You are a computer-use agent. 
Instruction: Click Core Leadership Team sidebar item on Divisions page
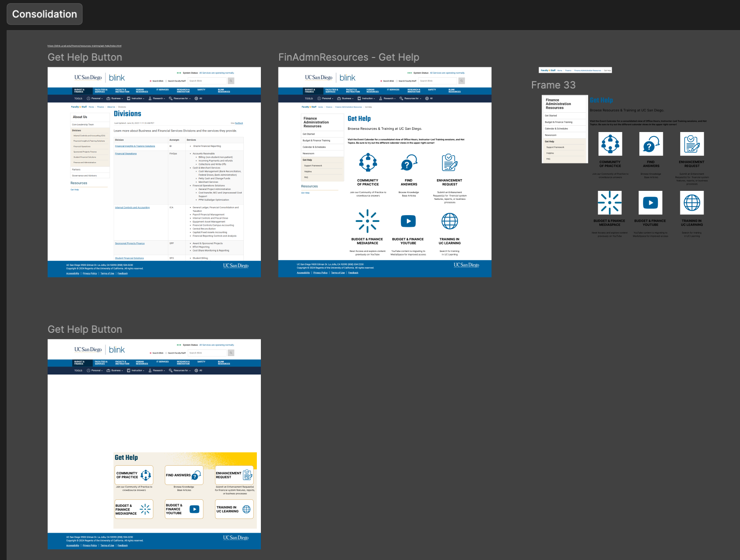[90, 124]
